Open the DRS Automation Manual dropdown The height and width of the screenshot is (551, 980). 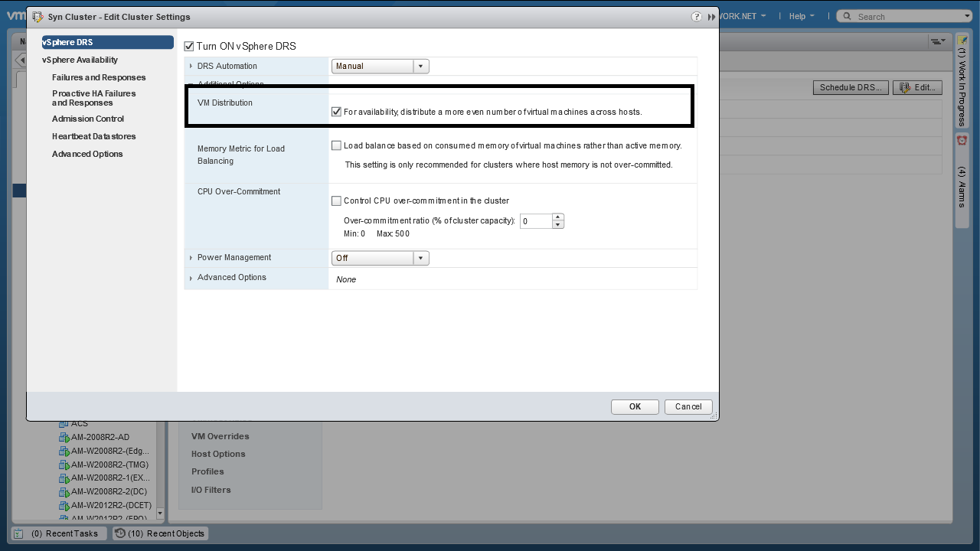pyautogui.click(x=420, y=67)
